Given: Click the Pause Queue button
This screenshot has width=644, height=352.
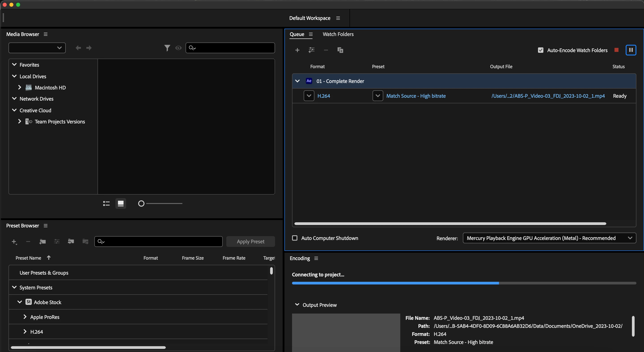Looking at the screenshot, I should pyautogui.click(x=631, y=50).
